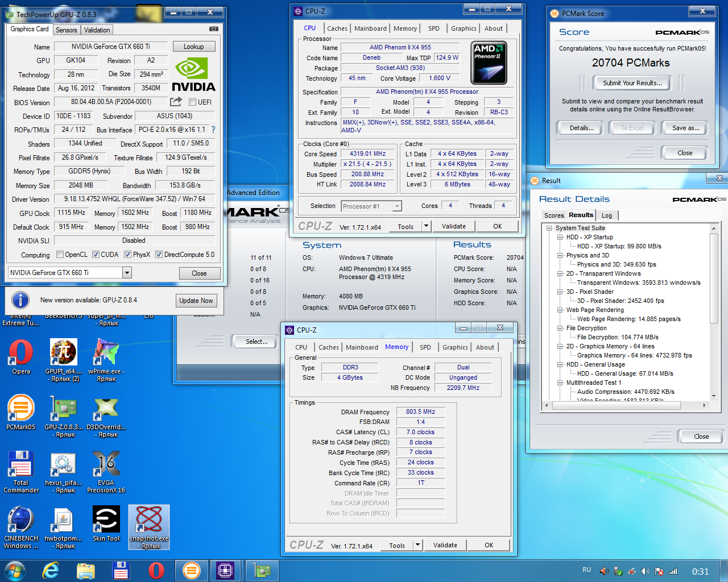This screenshot has width=728, height=582.
Task: Collapse the HDD - XP Startup node
Action: point(560,237)
